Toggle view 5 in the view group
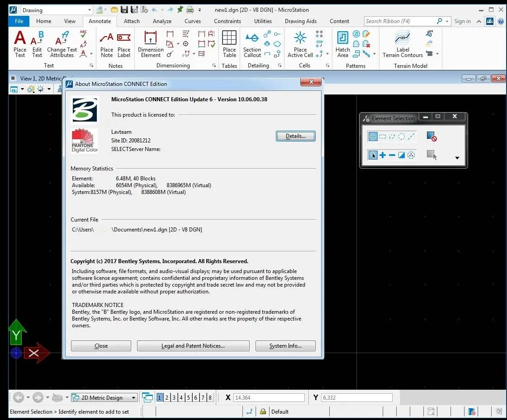 pyautogui.click(x=189, y=397)
